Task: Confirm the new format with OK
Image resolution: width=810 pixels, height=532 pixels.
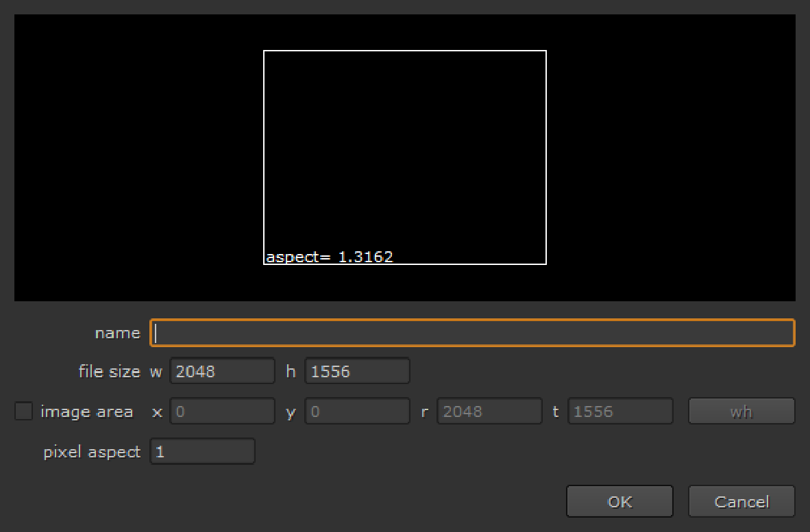Action: pos(619,502)
